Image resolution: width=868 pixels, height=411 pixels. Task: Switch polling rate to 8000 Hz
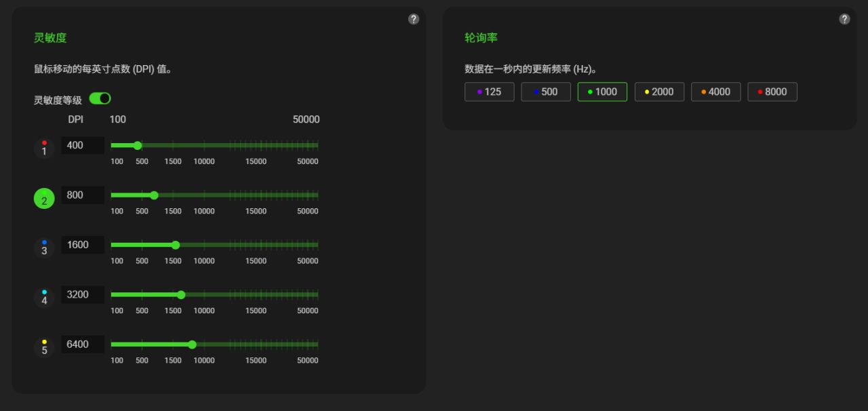772,92
